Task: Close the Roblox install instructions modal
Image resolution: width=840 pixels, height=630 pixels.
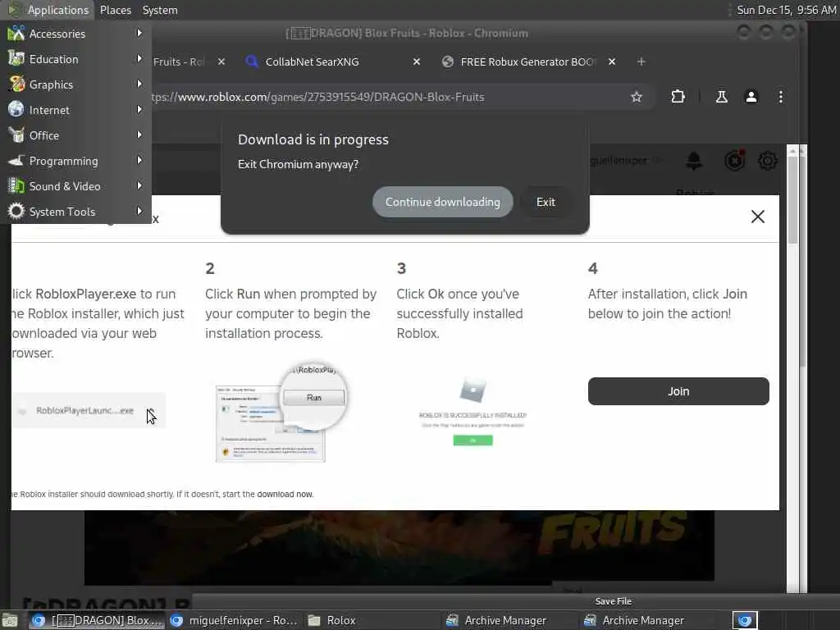Action: (757, 217)
